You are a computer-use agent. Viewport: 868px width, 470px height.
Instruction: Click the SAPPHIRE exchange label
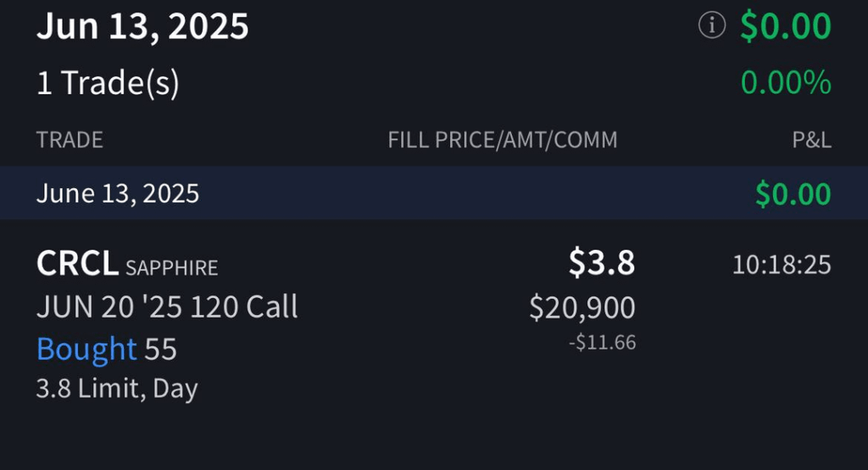point(171,268)
